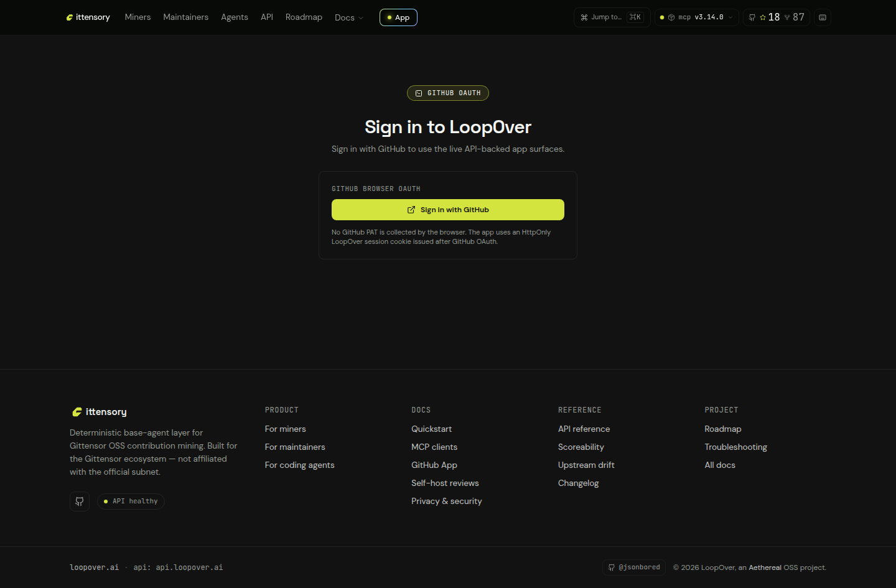Follow the Aethereal link in the copyright
Screen dimensions: 896x588
pos(765,567)
